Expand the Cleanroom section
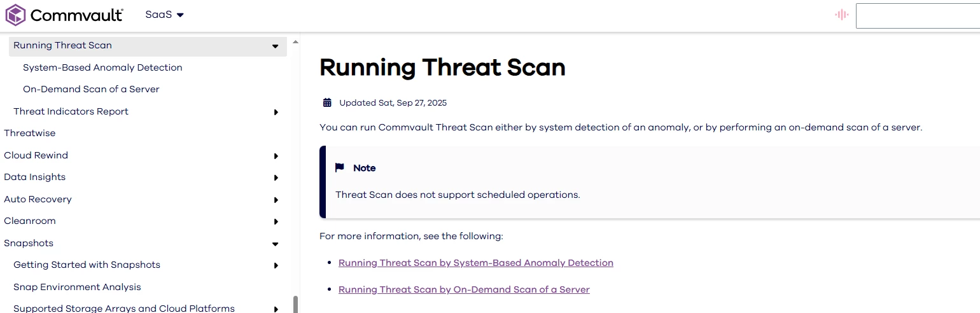 (276, 221)
